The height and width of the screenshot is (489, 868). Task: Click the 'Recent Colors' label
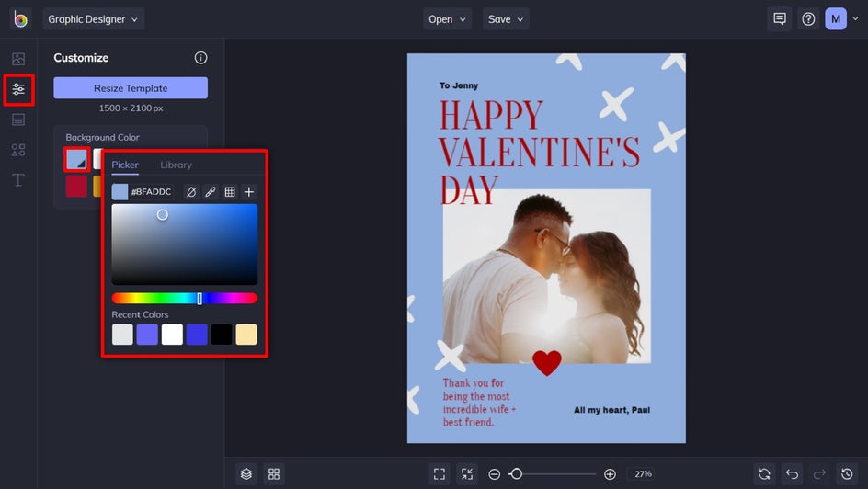140,314
